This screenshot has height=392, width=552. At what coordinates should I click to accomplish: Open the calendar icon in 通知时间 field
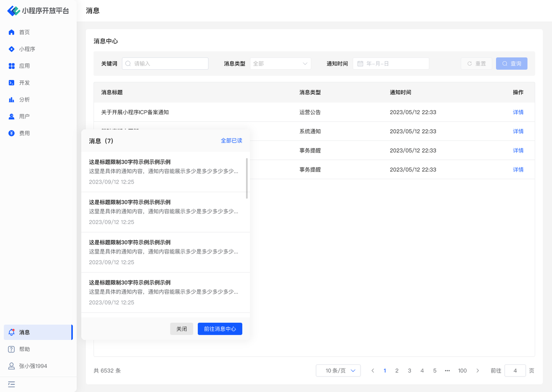361,64
